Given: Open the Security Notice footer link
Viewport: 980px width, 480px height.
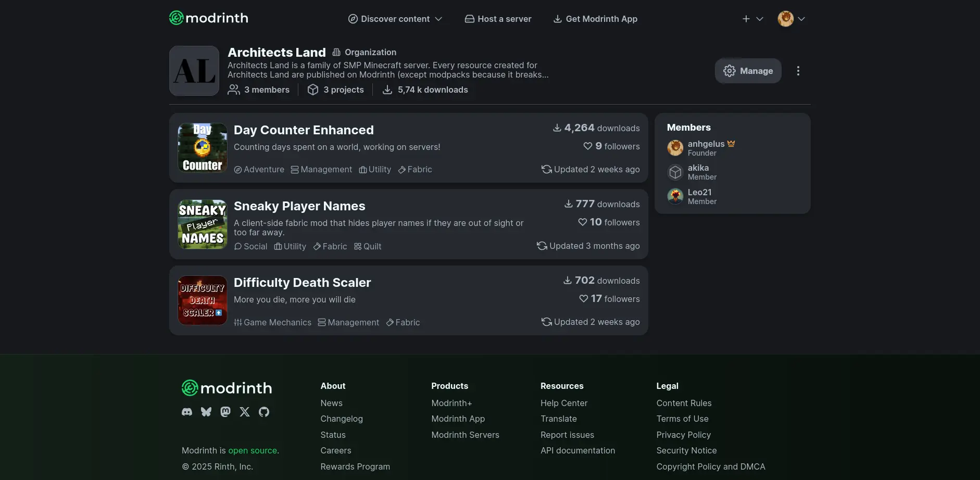Looking at the screenshot, I should click(686, 451).
